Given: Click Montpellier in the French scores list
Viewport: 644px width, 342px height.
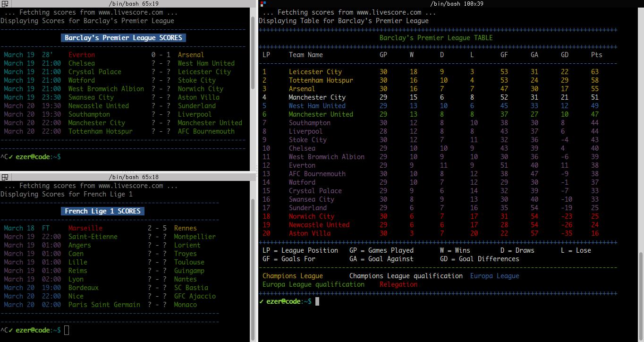Looking at the screenshot, I should point(195,237).
